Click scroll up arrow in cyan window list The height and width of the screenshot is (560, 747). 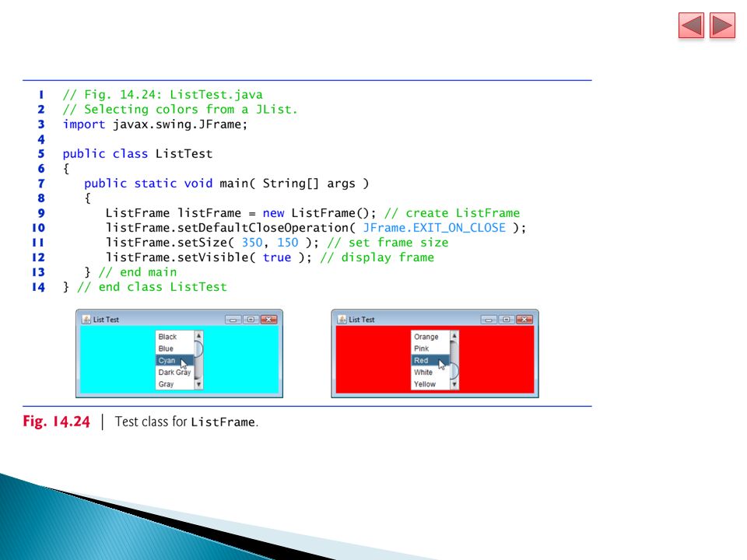click(x=198, y=336)
